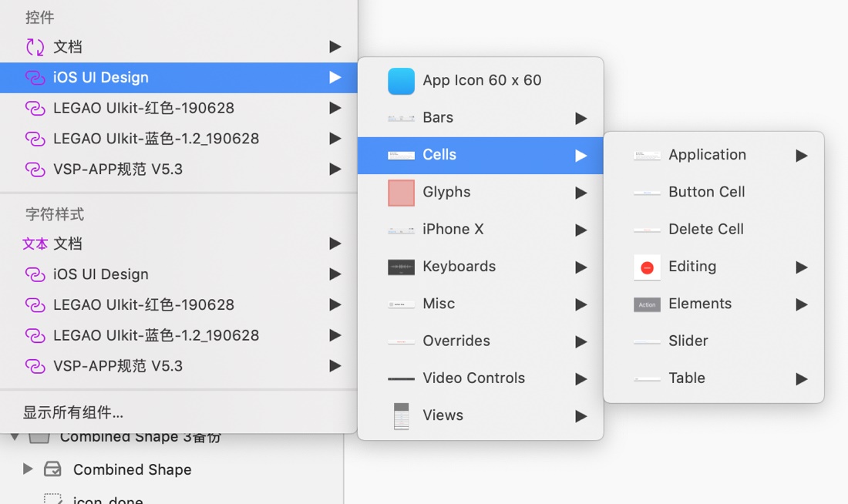
Task: Expand the Table submenu arrow
Action: [x=801, y=378]
